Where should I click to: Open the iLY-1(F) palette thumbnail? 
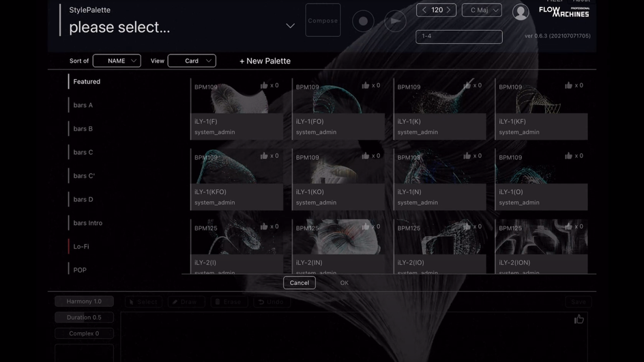coord(237,96)
